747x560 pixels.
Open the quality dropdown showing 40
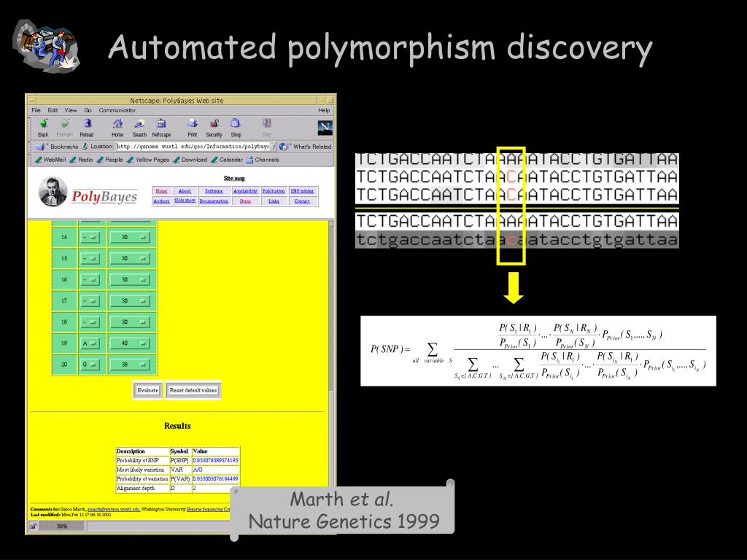[x=129, y=343]
